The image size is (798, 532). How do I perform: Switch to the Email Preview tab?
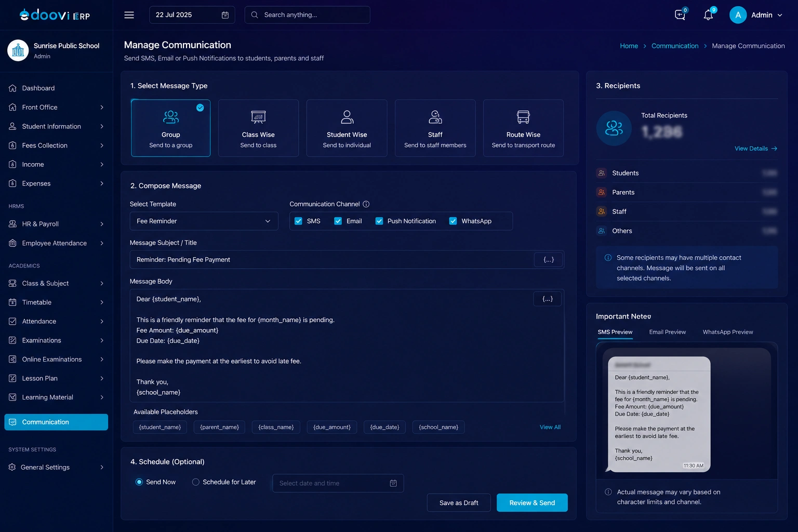click(668, 332)
